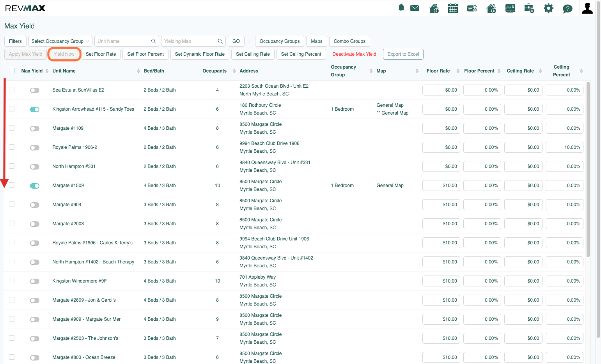
Task: Open the Occupancy Groups page
Action: (x=280, y=41)
